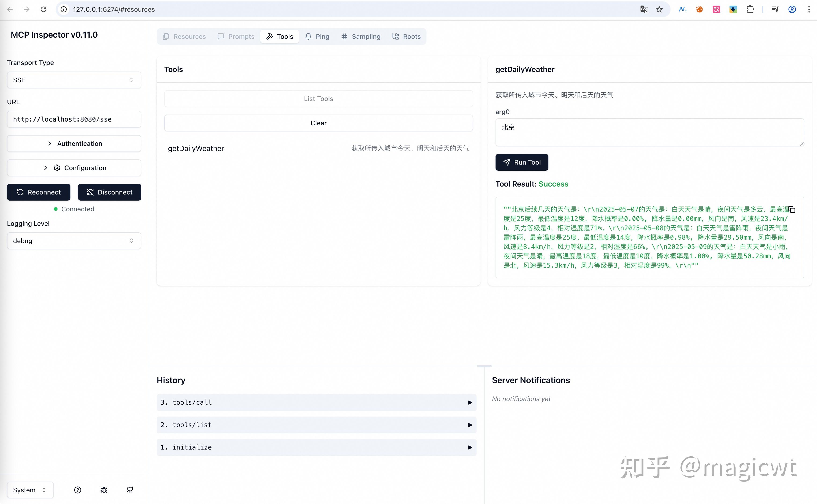Viewport: 817px width, 504px height.
Task: Expand the Configuration section
Action: point(74,168)
